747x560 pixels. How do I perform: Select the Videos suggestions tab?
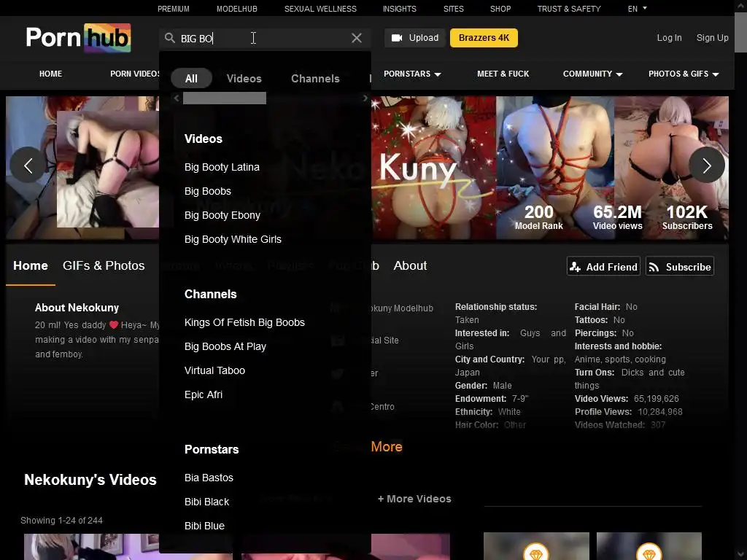pyautogui.click(x=244, y=79)
